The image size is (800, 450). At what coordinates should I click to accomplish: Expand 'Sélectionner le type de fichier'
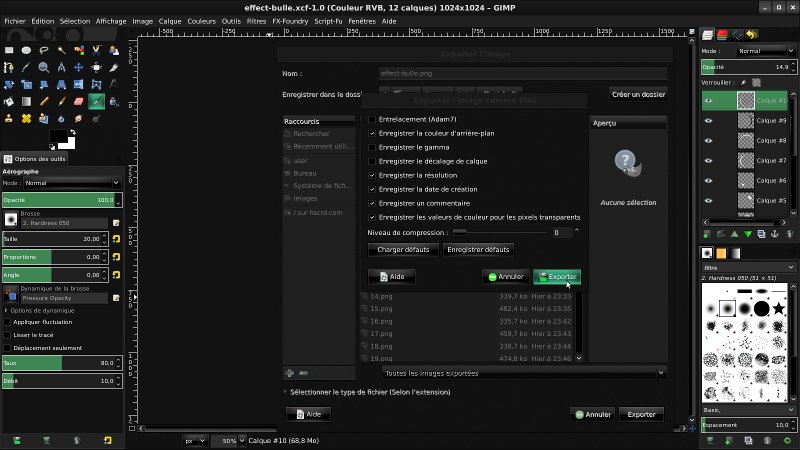285,392
